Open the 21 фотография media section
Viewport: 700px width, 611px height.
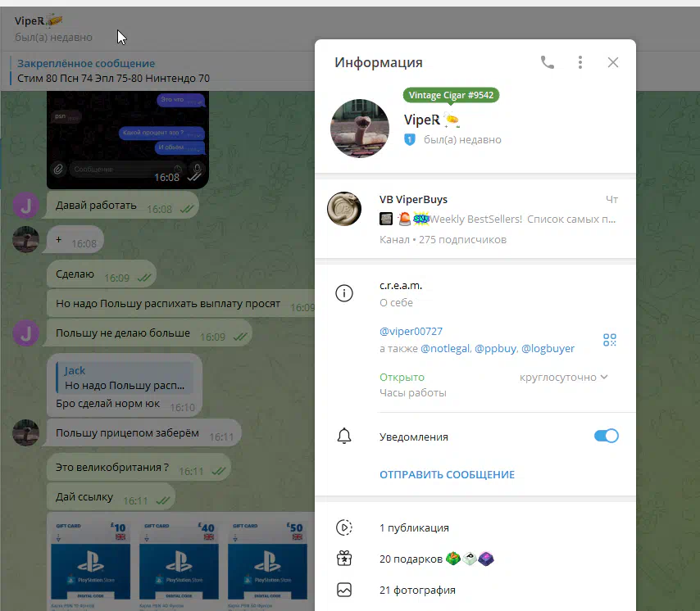point(417,590)
